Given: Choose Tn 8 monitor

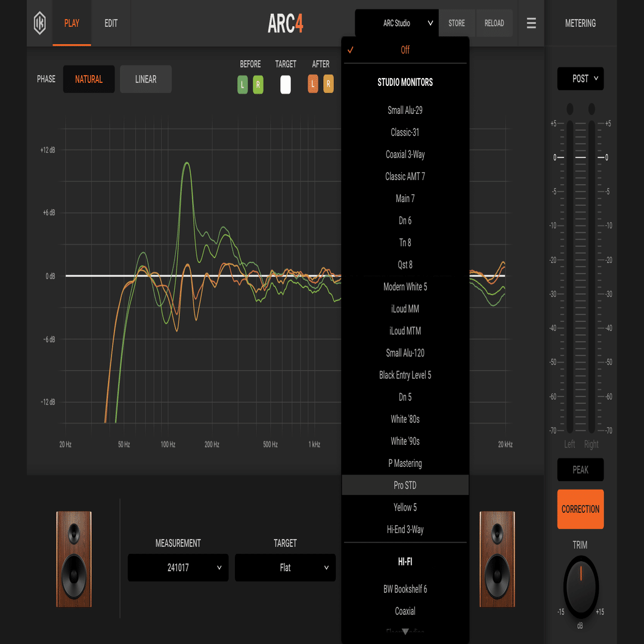Looking at the screenshot, I should (x=405, y=243).
